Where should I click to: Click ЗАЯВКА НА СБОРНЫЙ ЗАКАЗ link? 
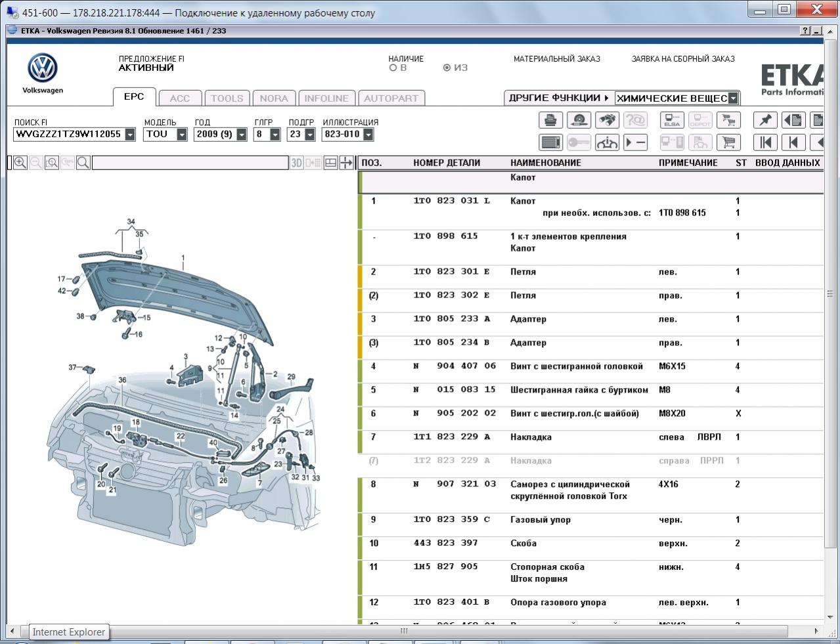click(x=683, y=59)
